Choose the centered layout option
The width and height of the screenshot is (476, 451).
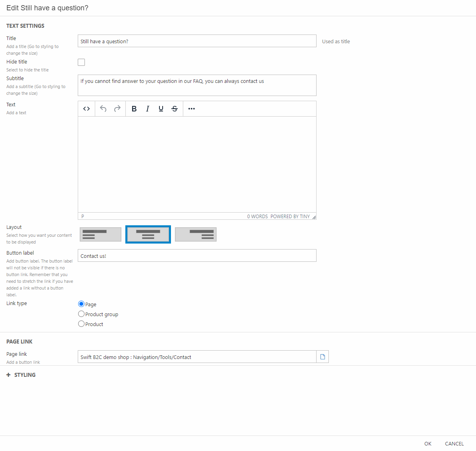point(148,234)
